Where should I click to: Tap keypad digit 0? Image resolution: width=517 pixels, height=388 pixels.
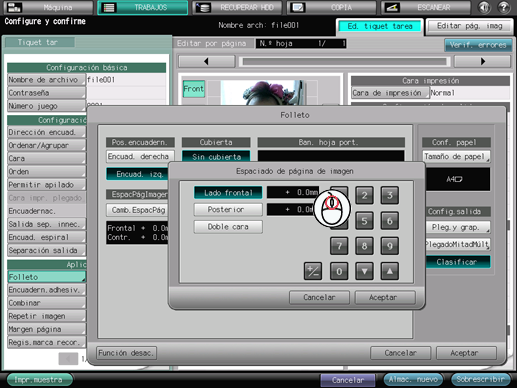point(339,271)
